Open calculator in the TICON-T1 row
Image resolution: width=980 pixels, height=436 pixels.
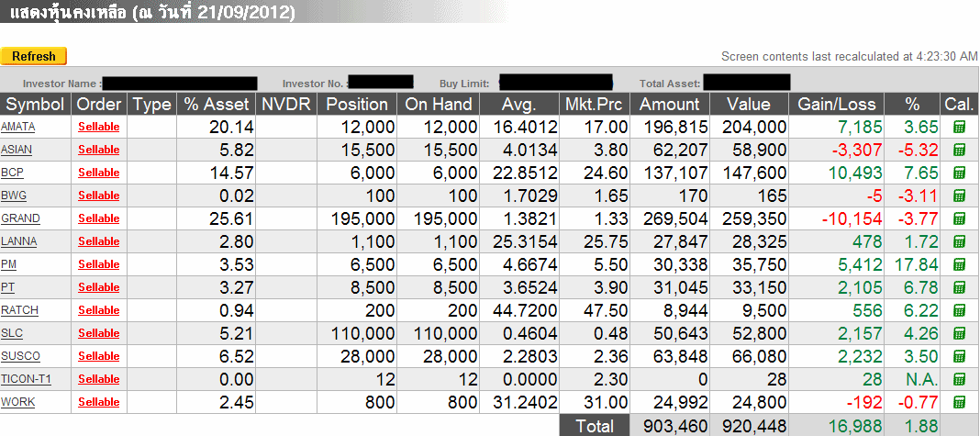coord(959,379)
